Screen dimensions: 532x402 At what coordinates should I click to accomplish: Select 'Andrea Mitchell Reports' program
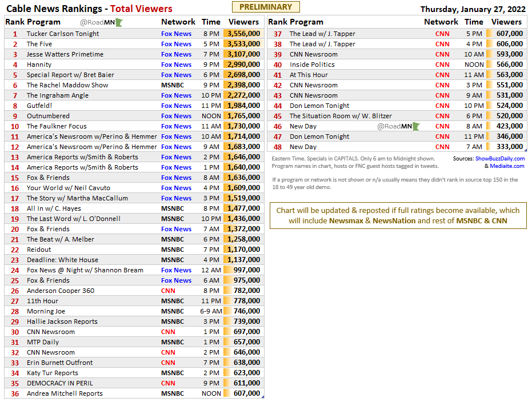point(65,393)
